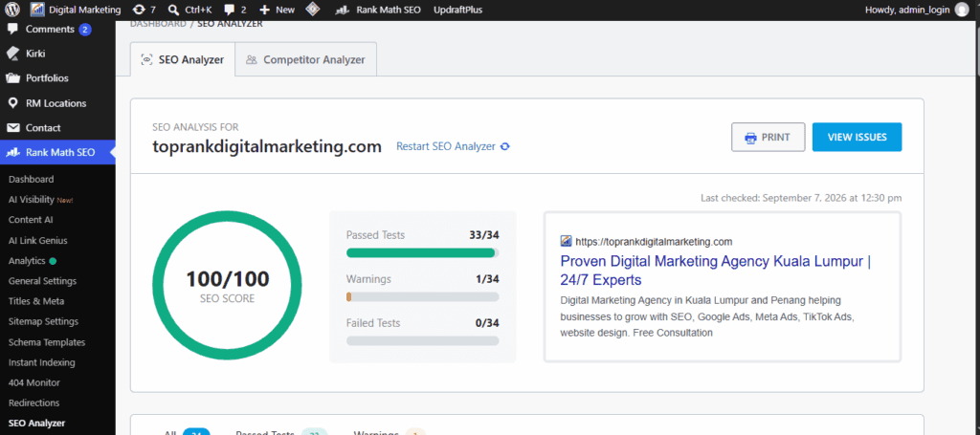Click the View Issues button

tap(857, 138)
